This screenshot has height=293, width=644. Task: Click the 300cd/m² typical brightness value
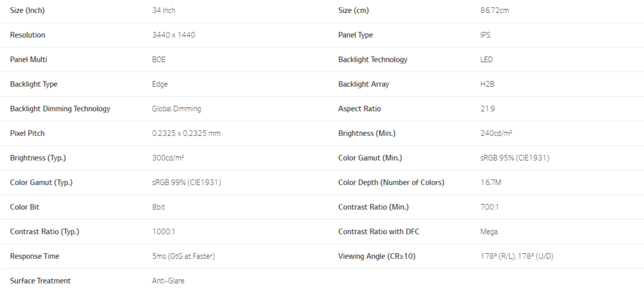coord(168,158)
